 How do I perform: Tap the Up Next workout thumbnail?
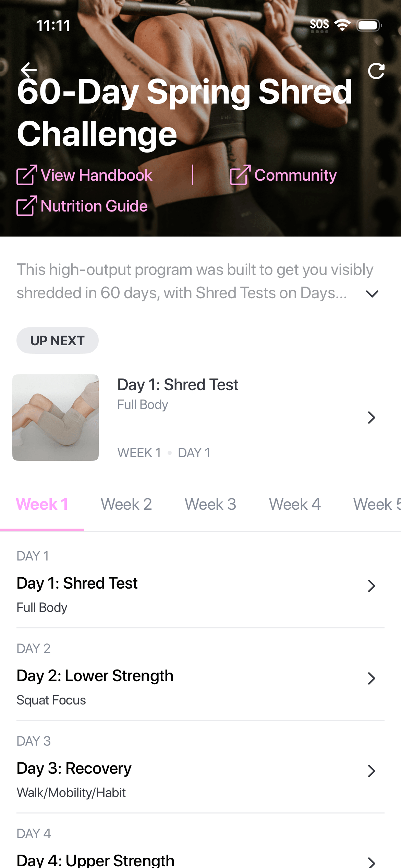[x=56, y=418]
